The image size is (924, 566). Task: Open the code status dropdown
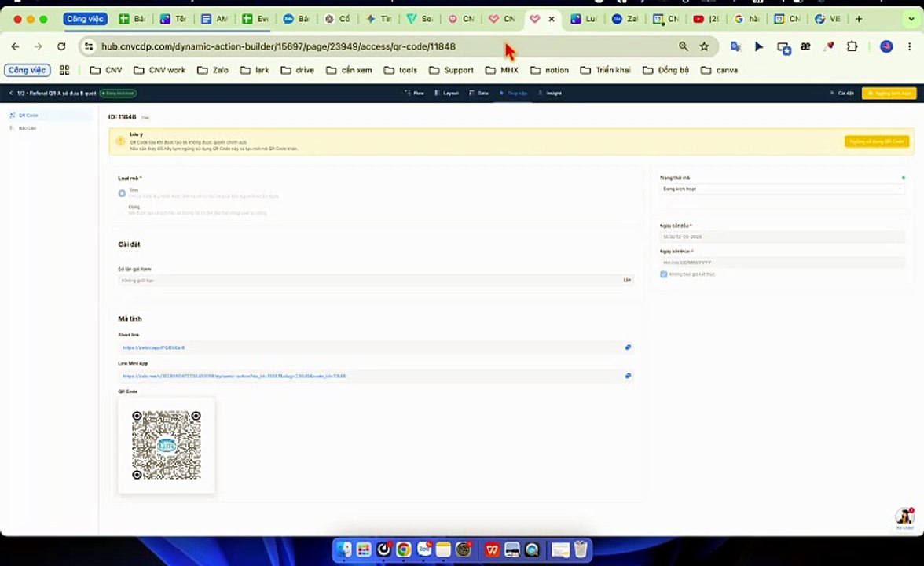[782, 189]
